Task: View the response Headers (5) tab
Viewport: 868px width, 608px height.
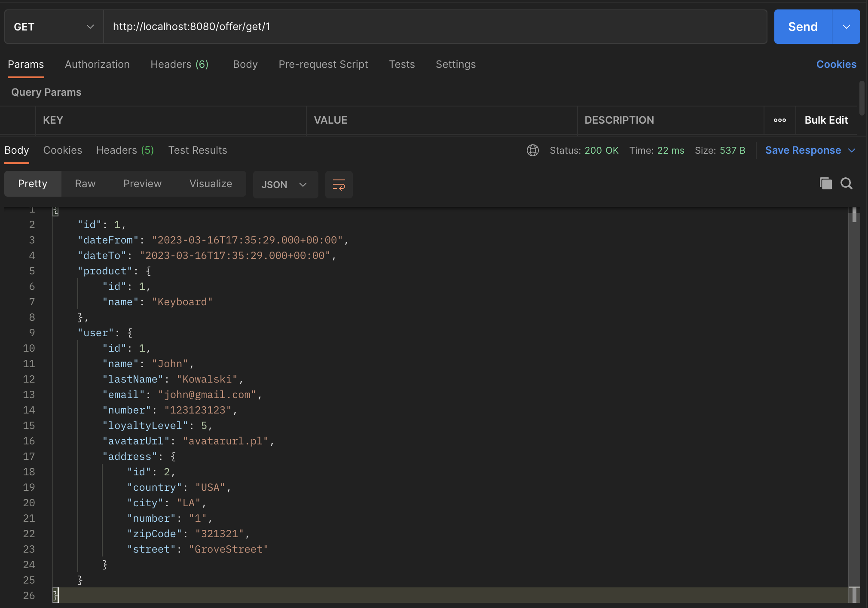Action: (x=125, y=150)
